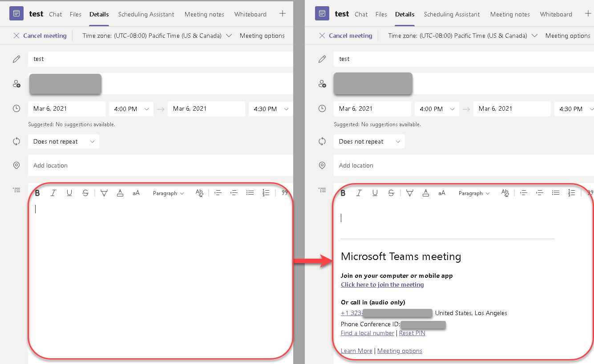
Task: Select the text highlight tool
Action: coord(104,192)
